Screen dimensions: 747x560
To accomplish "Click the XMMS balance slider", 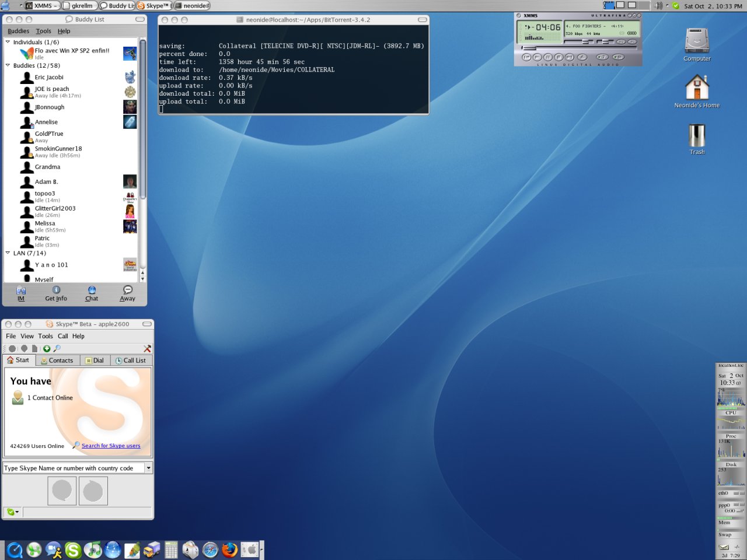I will point(606,41).
